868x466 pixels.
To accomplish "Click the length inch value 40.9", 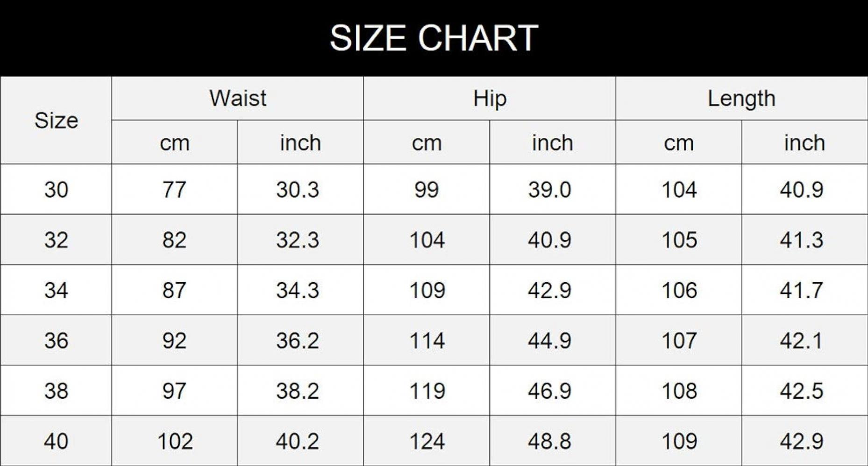I will coord(802,190).
